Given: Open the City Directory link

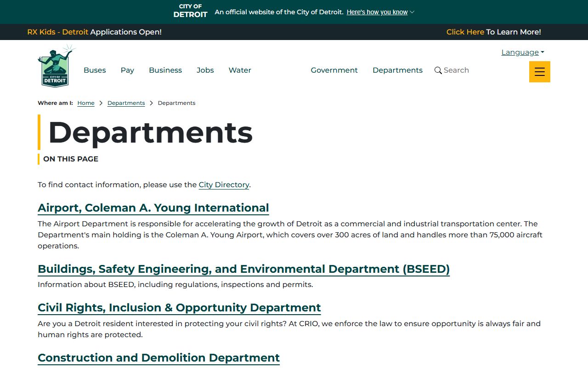Looking at the screenshot, I should tap(224, 185).
